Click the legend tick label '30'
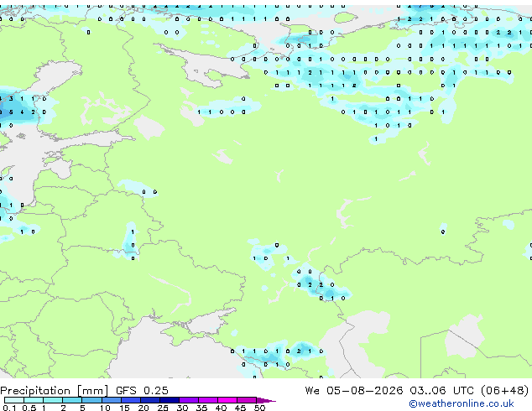The height and width of the screenshot is (411, 532). (182, 408)
